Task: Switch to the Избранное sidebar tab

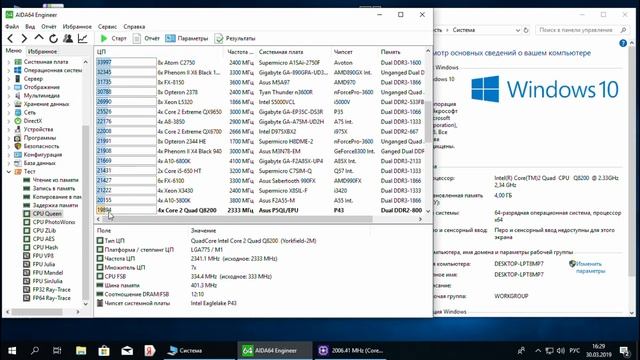Action: point(42,51)
